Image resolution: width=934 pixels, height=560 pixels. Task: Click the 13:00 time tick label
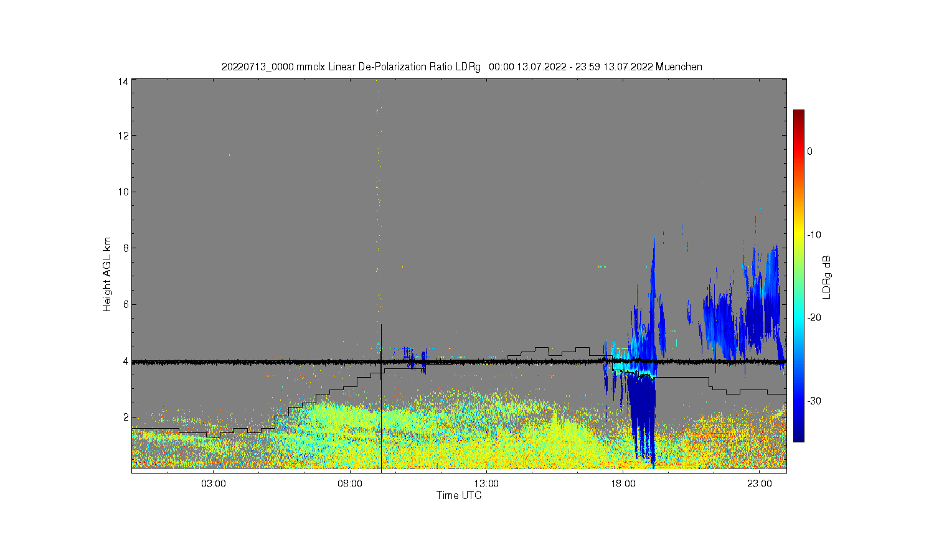pyautogui.click(x=486, y=484)
